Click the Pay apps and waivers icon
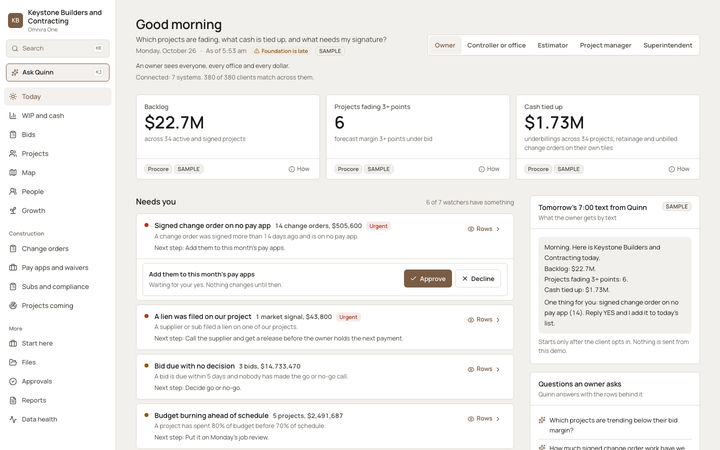The height and width of the screenshot is (450, 720). pos(13,268)
